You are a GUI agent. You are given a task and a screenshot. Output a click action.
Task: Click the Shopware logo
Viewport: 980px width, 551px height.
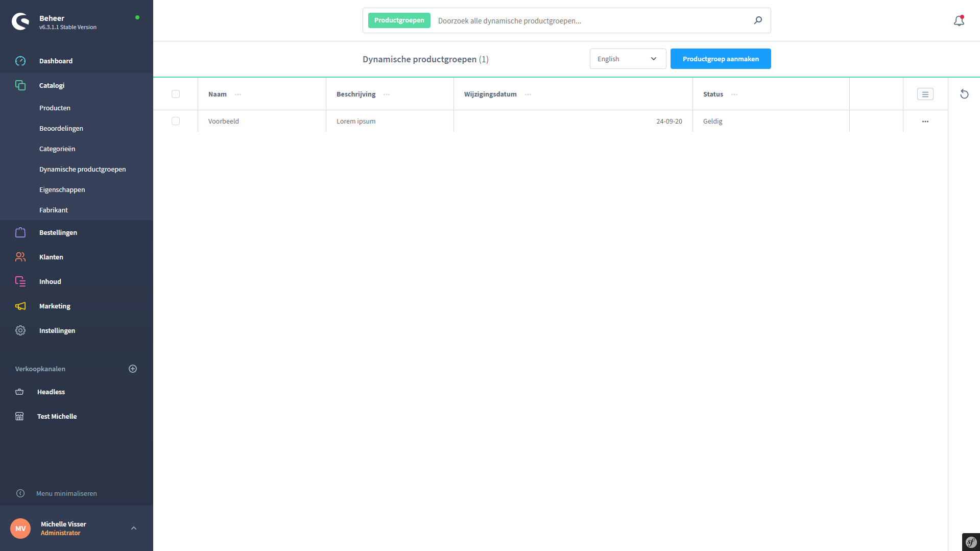[x=20, y=21]
